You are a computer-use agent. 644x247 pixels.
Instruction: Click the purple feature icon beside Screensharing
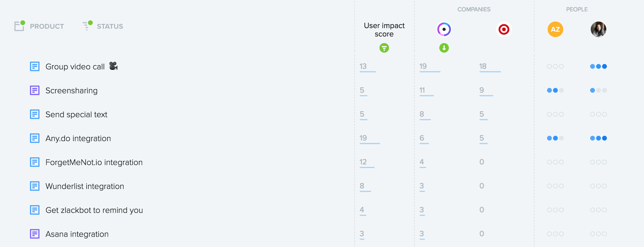click(x=35, y=90)
